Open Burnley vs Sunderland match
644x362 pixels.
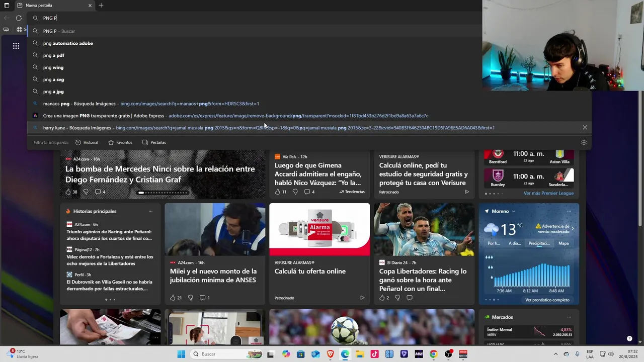click(529, 177)
